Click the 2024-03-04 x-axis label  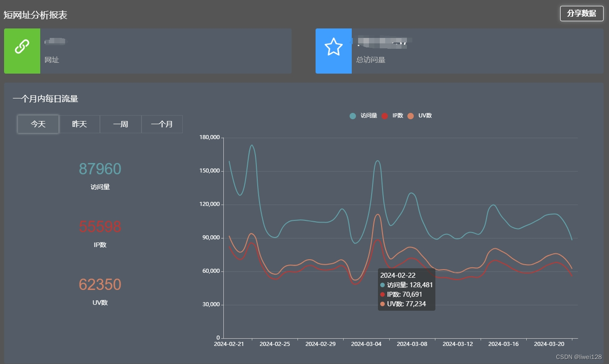(366, 344)
